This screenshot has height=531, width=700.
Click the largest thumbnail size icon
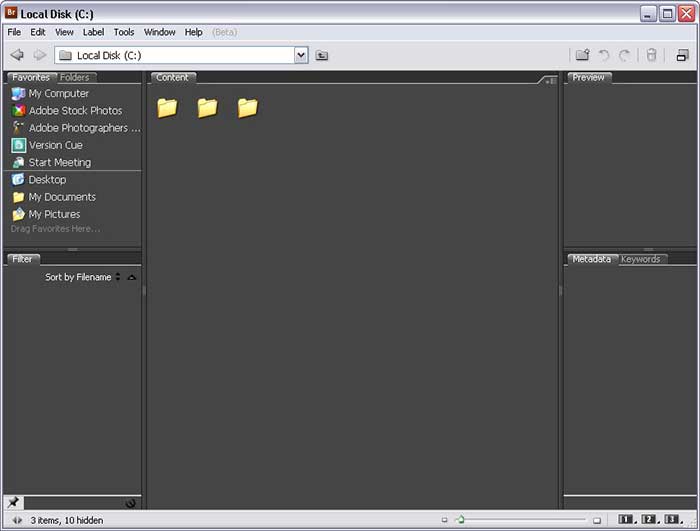tap(597, 520)
